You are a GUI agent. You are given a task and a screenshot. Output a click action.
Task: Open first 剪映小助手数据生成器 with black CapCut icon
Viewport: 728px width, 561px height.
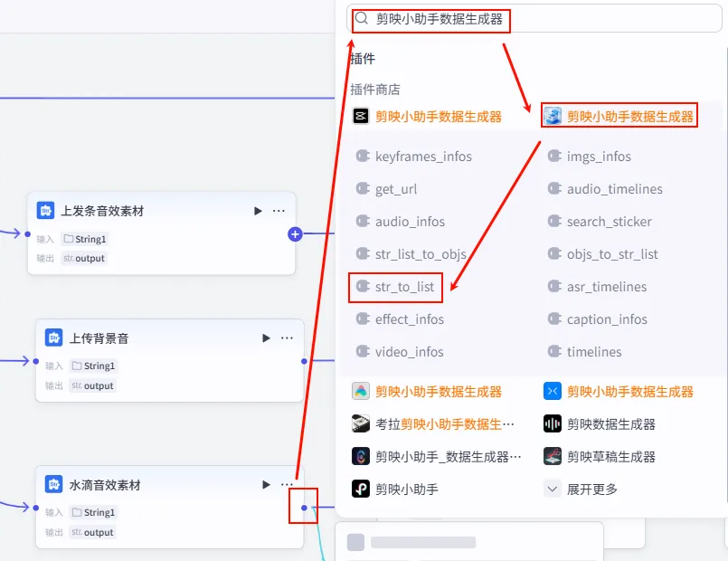[x=427, y=116]
